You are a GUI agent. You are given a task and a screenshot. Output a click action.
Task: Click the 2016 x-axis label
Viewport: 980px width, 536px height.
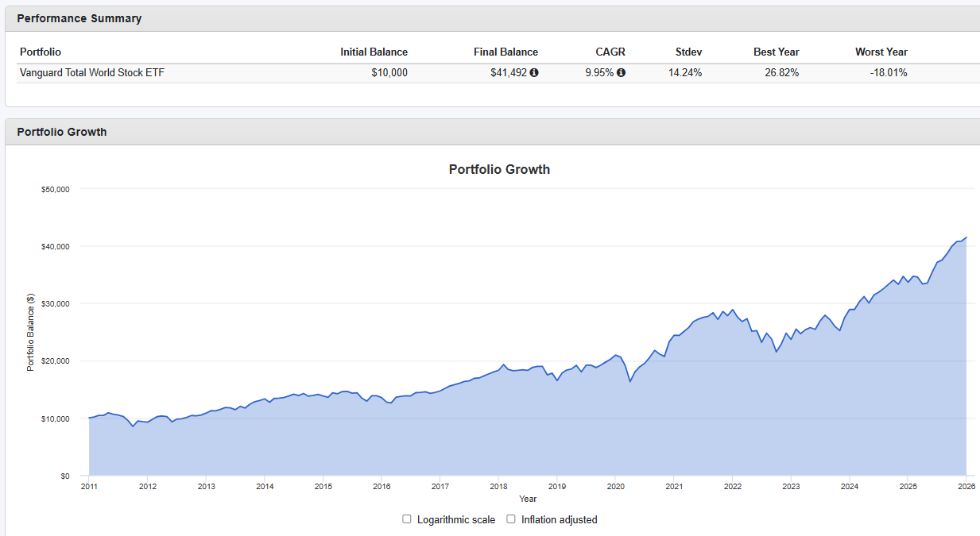click(382, 486)
